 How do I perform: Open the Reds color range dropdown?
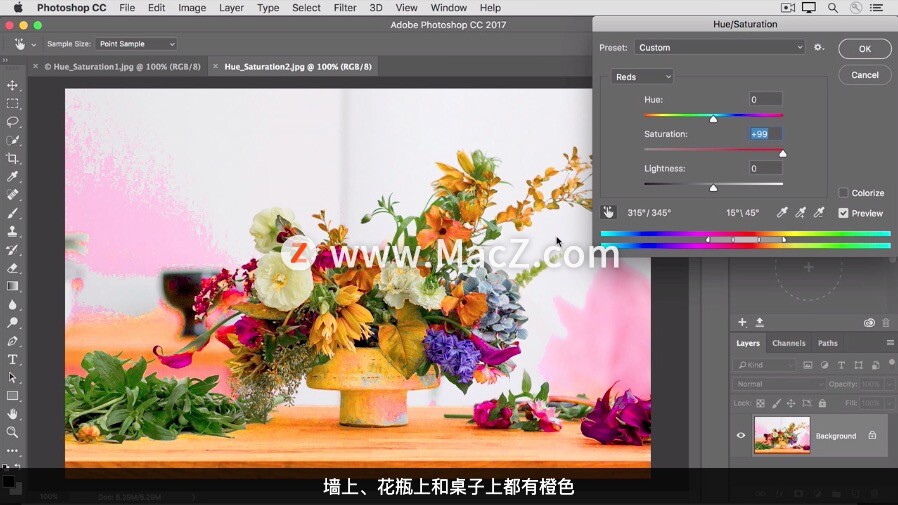point(641,77)
